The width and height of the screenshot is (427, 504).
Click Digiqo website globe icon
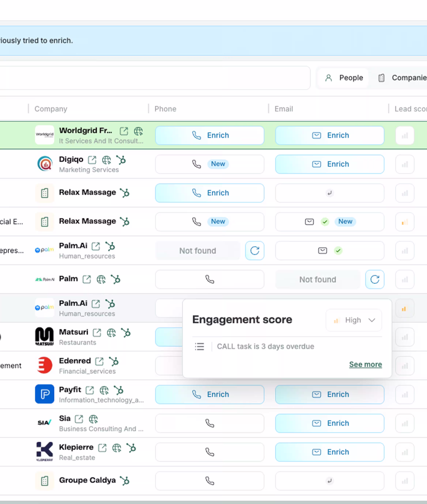point(106,160)
